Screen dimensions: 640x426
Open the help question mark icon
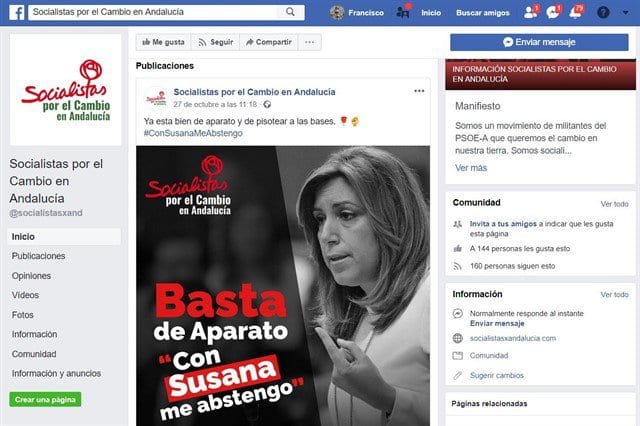[x=603, y=13]
